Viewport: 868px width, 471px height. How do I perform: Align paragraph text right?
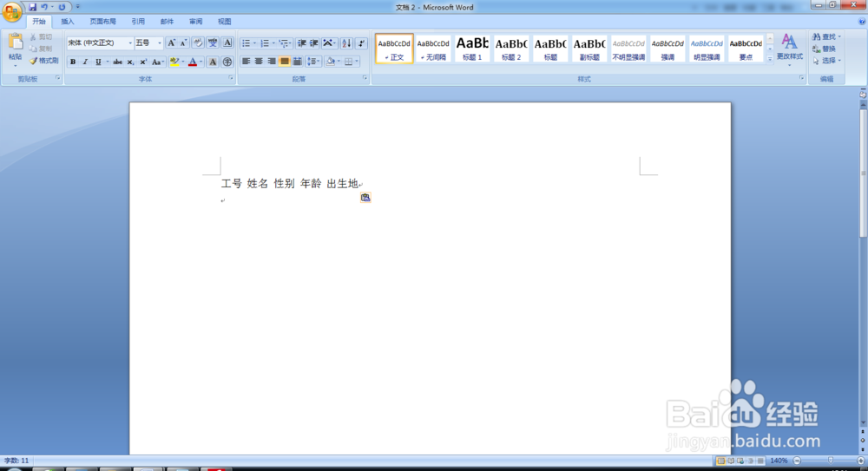271,62
